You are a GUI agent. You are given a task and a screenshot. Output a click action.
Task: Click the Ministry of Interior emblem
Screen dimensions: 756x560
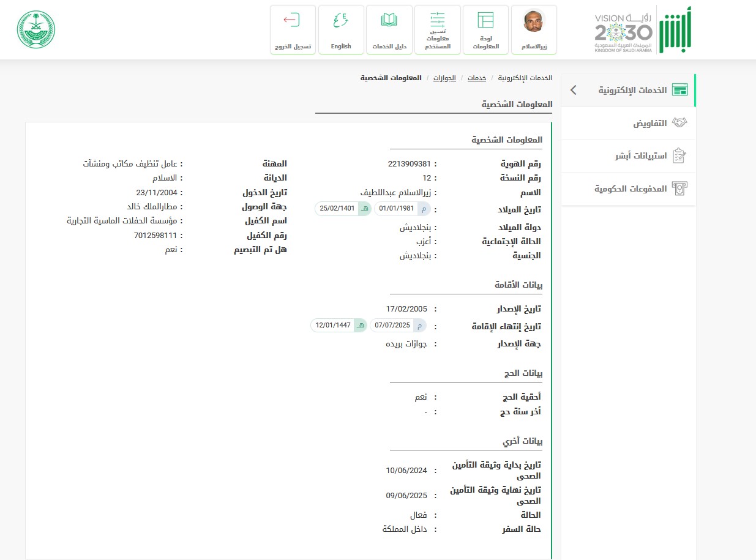click(36, 29)
